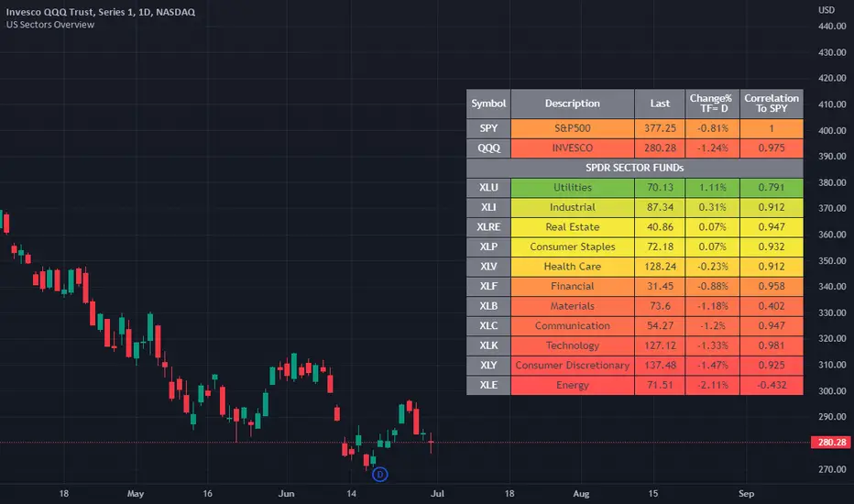Screen dimensions: 854x504
Task: Click Utilities change value 1.11%
Action: pos(712,188)
